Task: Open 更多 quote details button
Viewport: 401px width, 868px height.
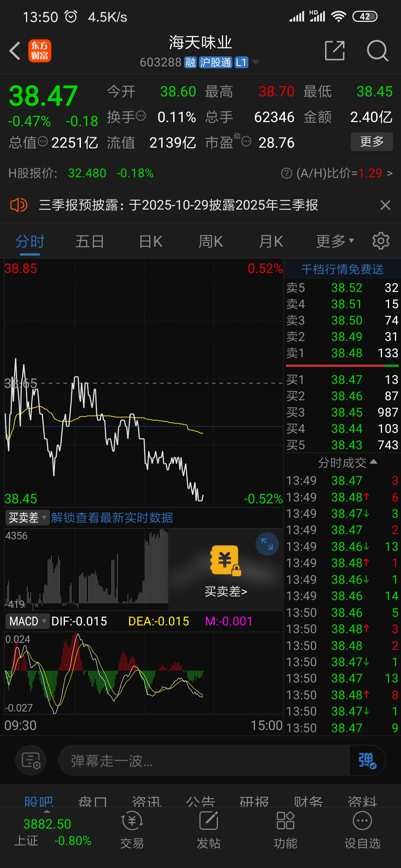Action: pos(372,141)
